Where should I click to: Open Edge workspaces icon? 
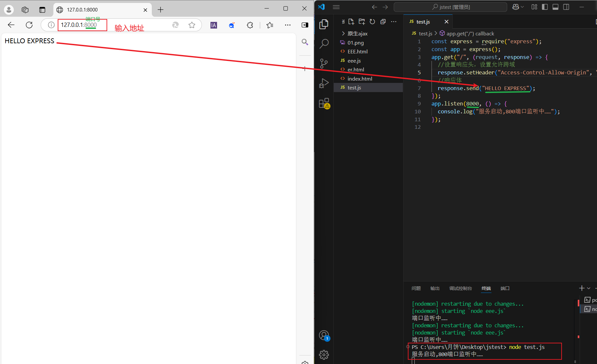(x=25, y=10)
